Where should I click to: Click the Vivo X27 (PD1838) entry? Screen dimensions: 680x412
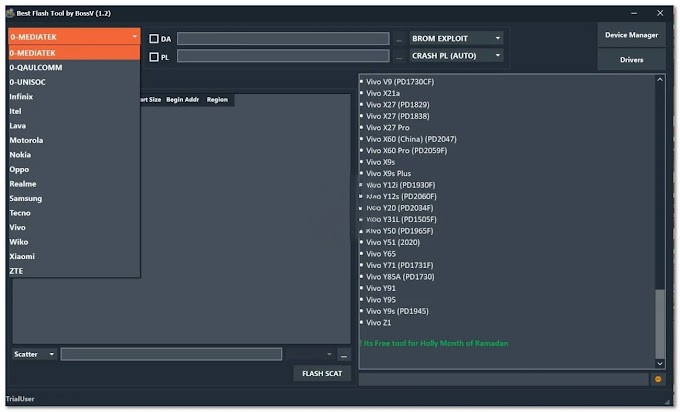point(397,116)
